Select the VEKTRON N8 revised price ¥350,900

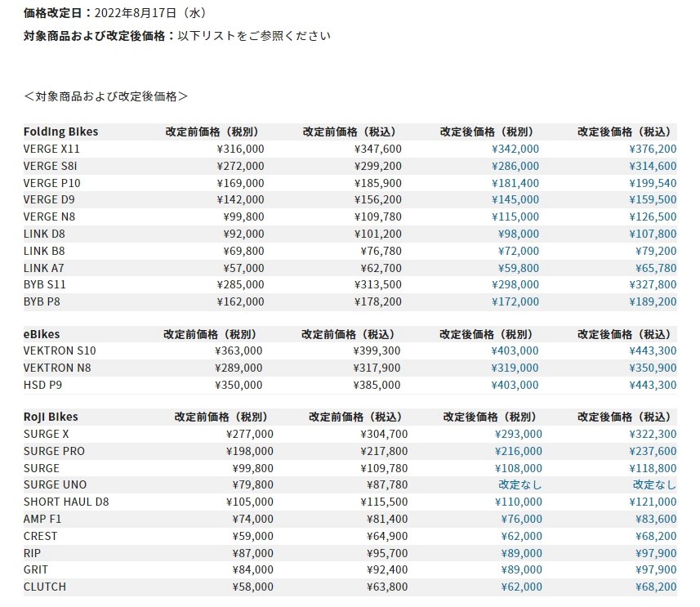(x=653, y=368)
